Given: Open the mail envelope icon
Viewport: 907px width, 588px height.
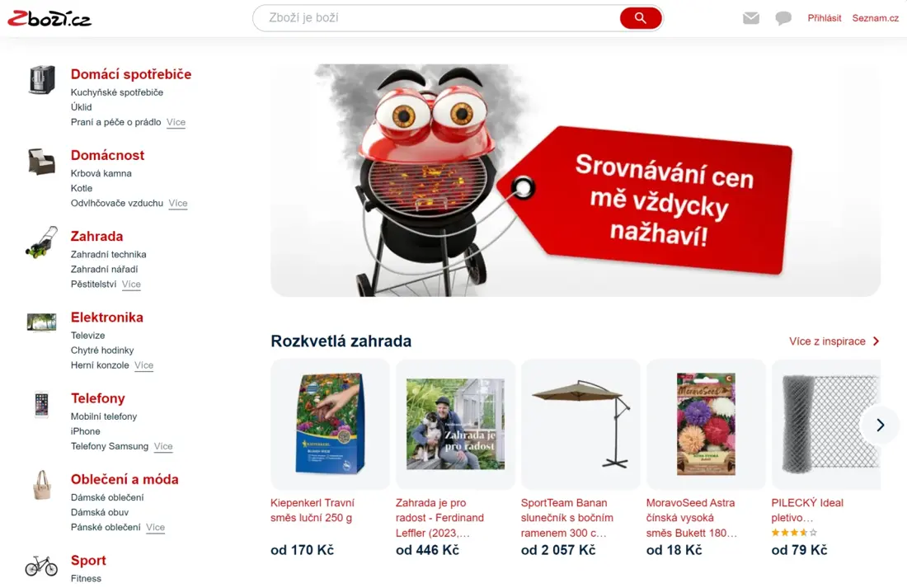Looking at the screenshot, I should click(x=751, y=18).
